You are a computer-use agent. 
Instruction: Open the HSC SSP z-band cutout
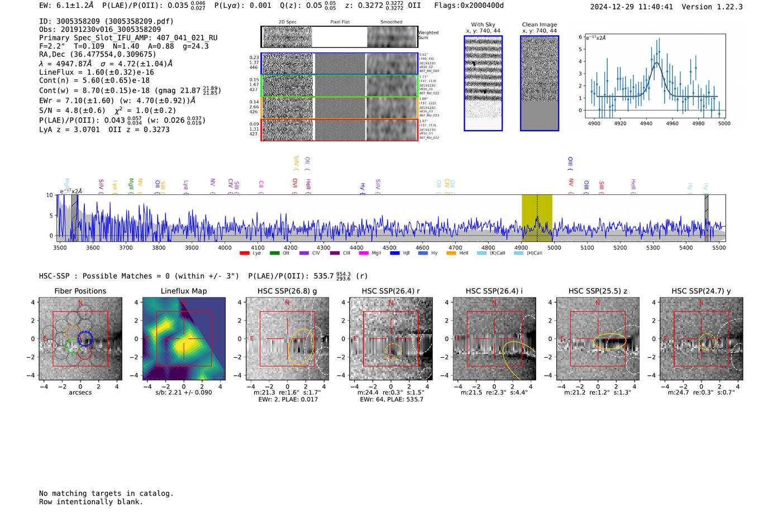[x=598, y=339]
